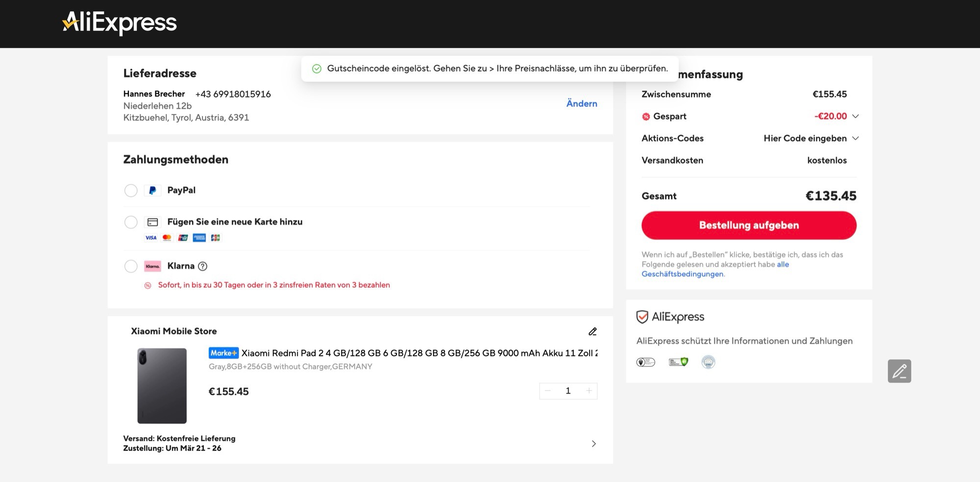980x482 pixels.
Task: Click the credit card icon
Action: click(x=152, y=222)
